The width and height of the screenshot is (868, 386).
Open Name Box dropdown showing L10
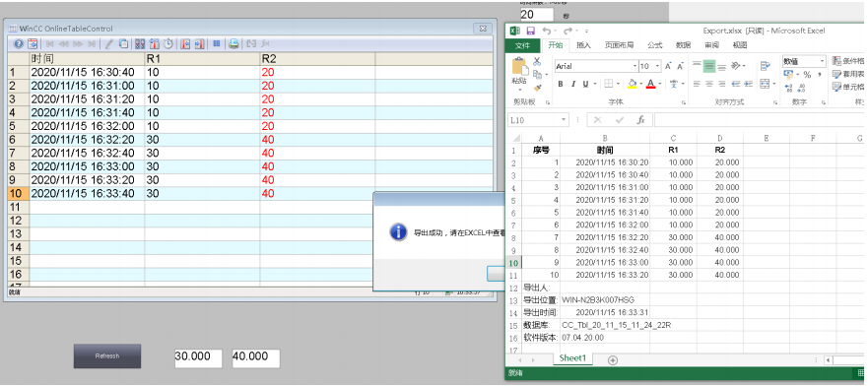[564, 119]
